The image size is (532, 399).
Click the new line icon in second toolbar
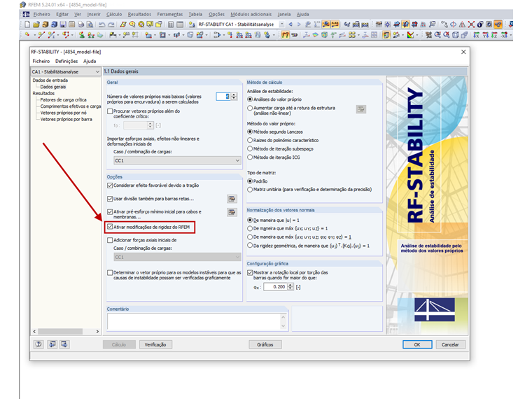point(41,35)
